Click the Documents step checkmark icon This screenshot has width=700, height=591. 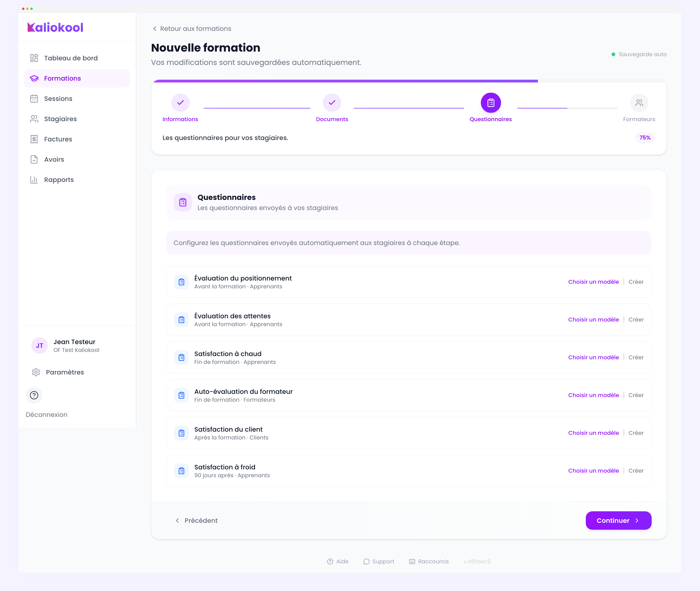coord(332,102)
